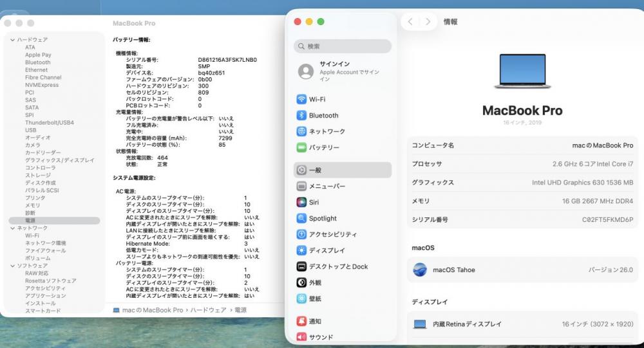Select the ネットワーク globe icon in settings

(301, 131)
